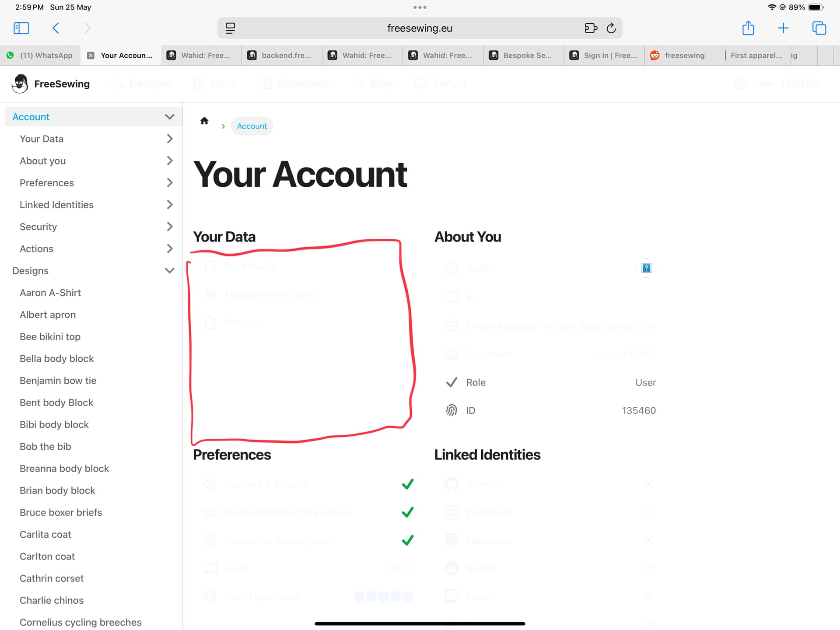Click the Bookmarks icon under Your Data
The image size is (840, 630).
(210, 266)
